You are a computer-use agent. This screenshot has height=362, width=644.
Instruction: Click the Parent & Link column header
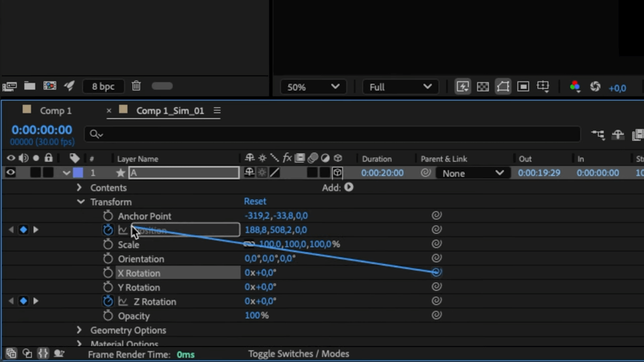(x=444, y=159)
